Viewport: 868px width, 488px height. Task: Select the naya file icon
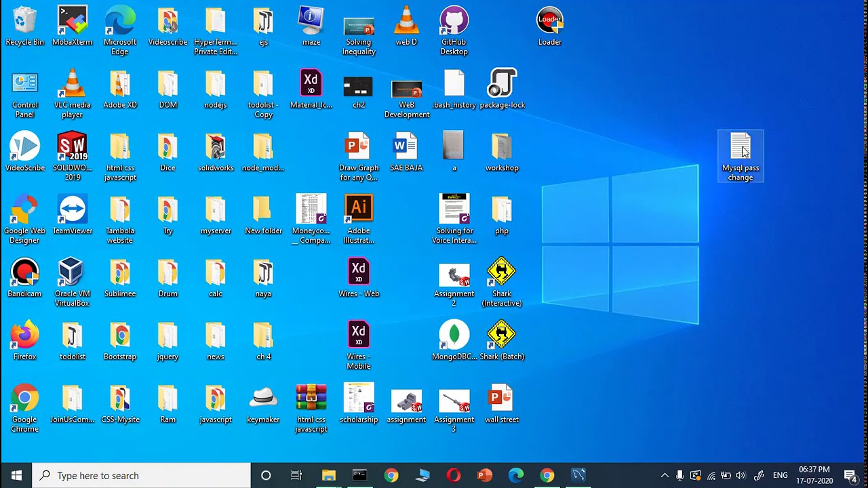263,279
